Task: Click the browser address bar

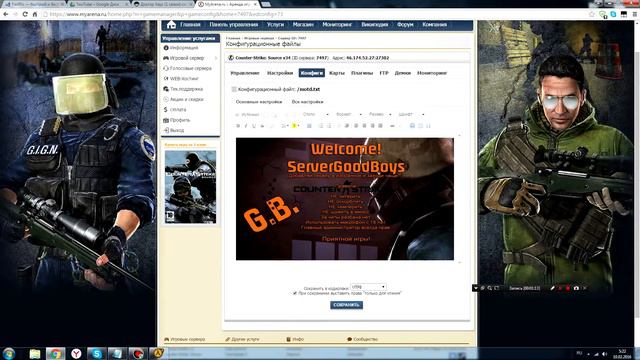Action: (314, 14)
